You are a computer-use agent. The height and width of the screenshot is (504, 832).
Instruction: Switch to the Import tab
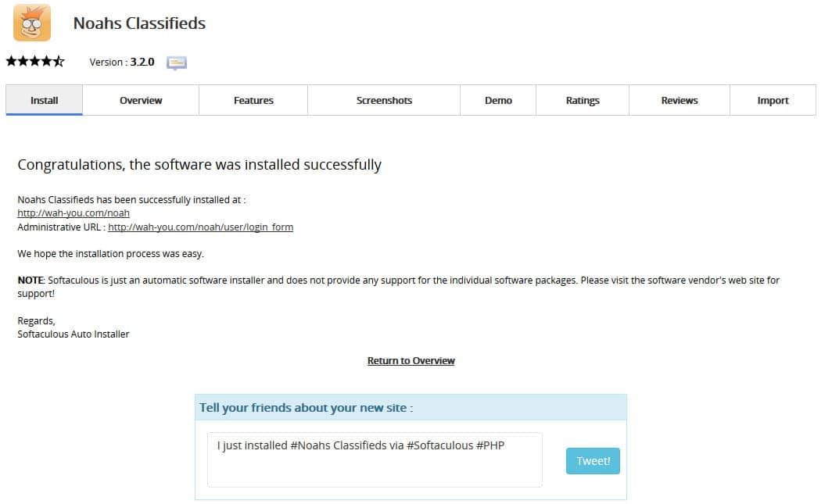(773, 100)
